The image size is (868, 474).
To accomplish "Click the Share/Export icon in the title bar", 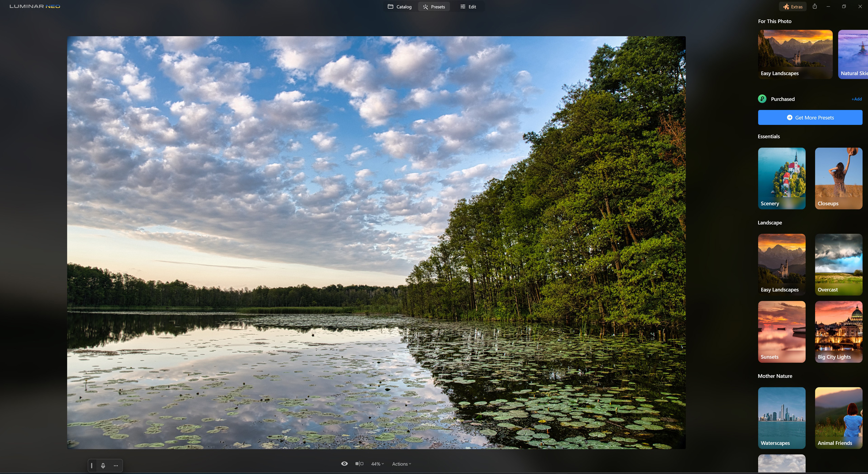I will click(x=815, y=6).
